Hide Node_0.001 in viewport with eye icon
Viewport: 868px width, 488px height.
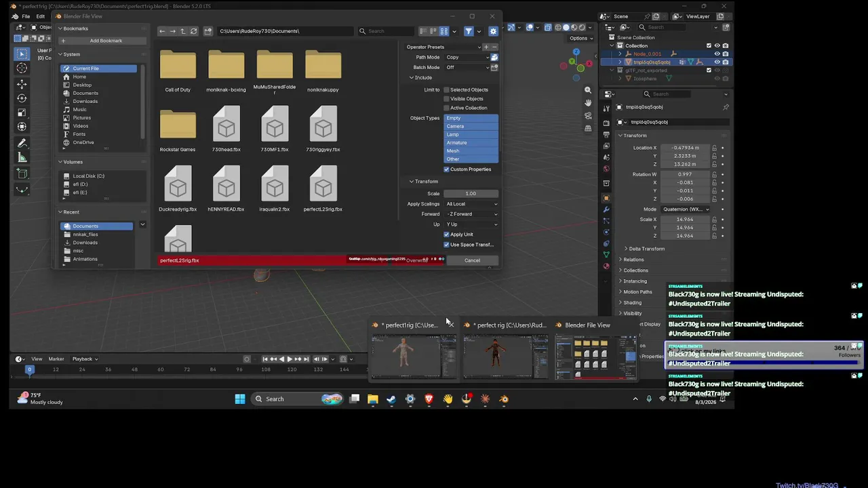(x=717, y=54)
